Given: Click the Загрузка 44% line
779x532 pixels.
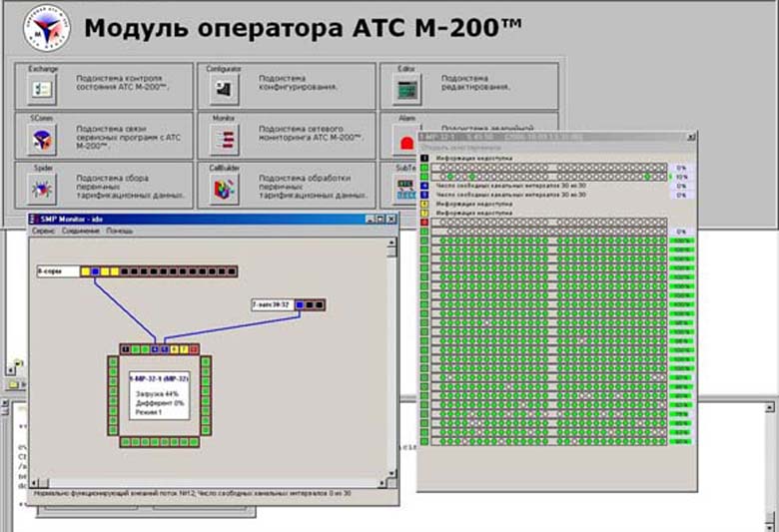Looking at the screenshot, I should pyautogui.click(x=157, y=394).
